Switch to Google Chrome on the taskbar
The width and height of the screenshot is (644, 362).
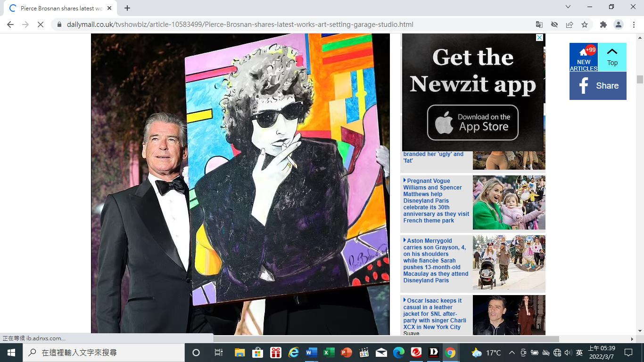coord(451,353)
